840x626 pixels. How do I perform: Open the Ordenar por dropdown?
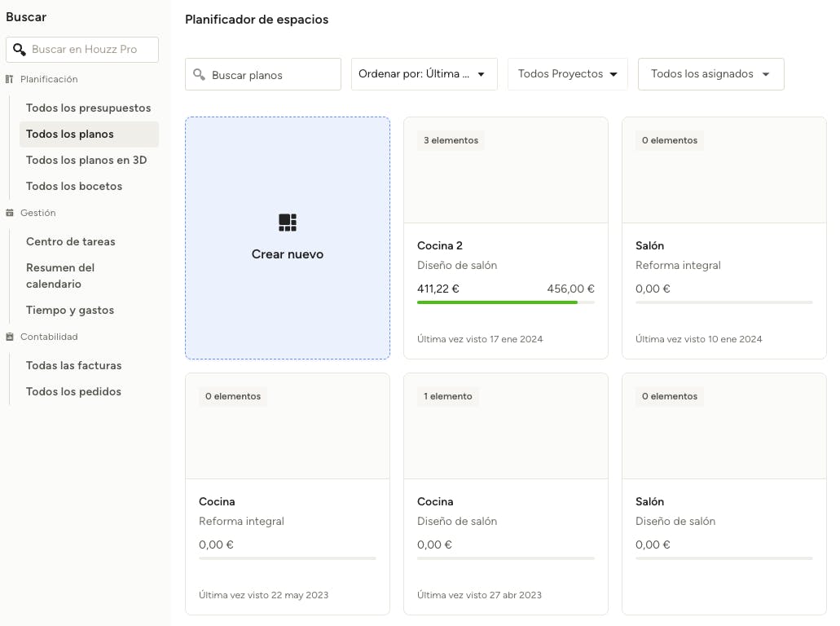point(424,74)
